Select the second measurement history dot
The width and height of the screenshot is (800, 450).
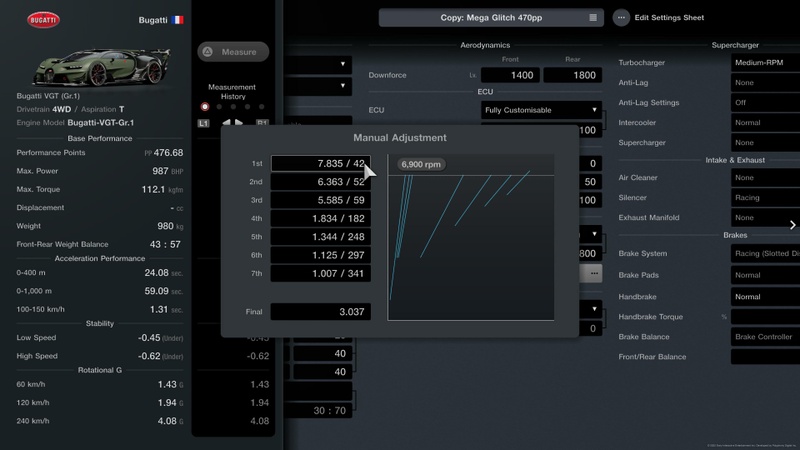point(219,107)
